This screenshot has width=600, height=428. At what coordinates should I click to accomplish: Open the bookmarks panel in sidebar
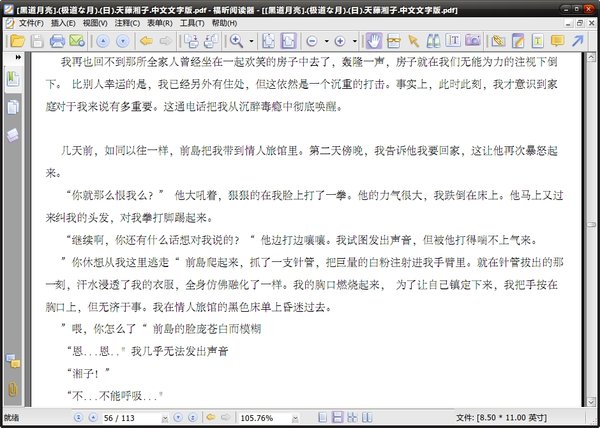pyautogui.click(x=13, y=79)
